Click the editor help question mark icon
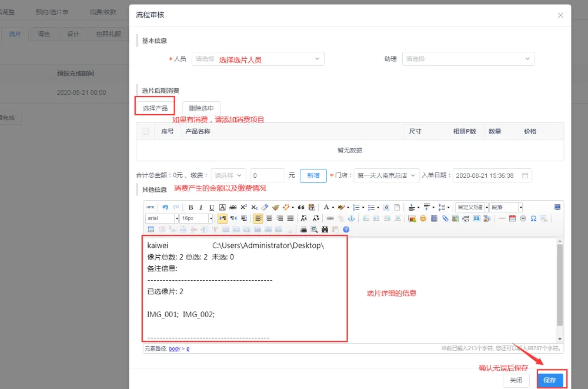The width and height of the screenshot is (588, 389). click(346, 230)
